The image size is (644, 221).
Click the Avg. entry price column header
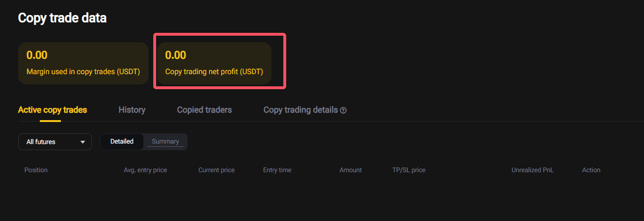tap(145, 170)
